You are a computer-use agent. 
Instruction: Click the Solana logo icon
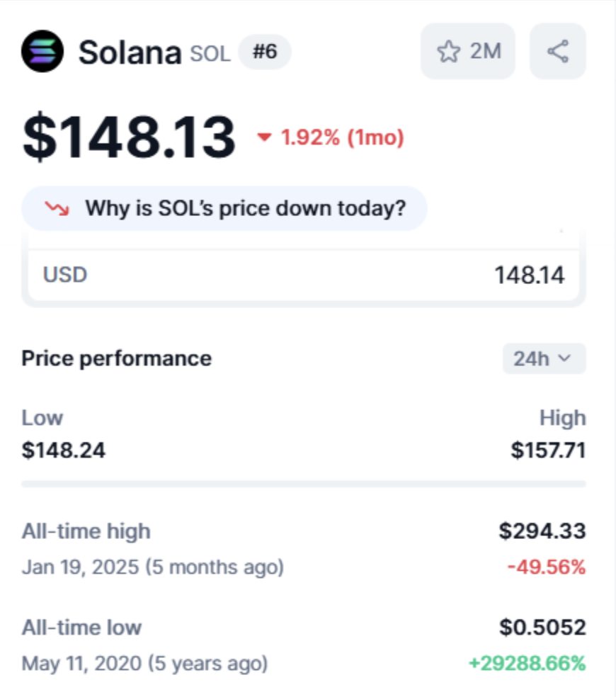pos(42,52)
